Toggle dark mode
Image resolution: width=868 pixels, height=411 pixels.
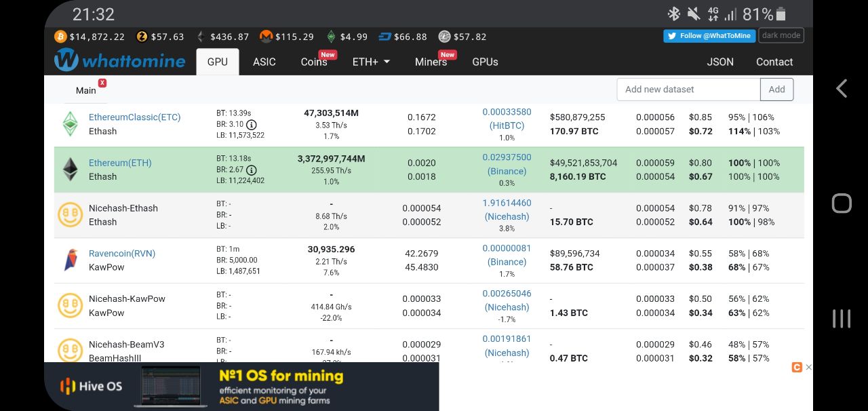click(781, 35)
